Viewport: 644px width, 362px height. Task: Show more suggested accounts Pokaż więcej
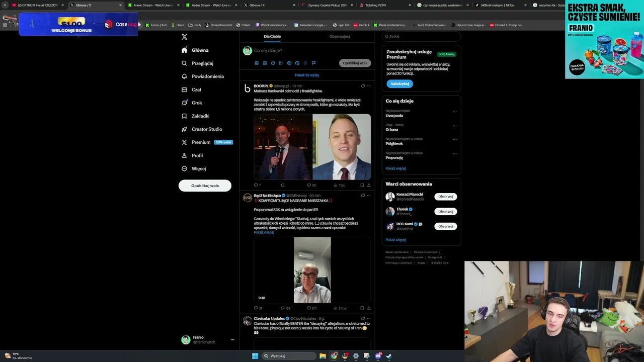[395, 240]
